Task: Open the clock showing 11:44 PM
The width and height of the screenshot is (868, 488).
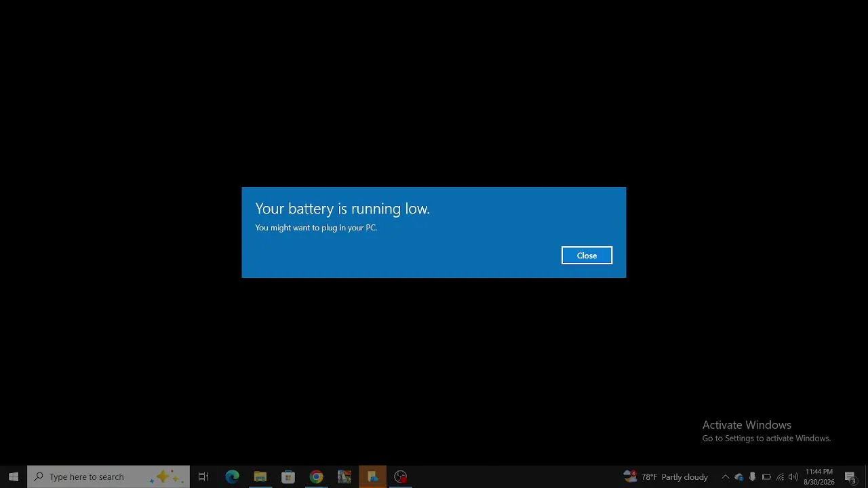Action: point(819,476)
